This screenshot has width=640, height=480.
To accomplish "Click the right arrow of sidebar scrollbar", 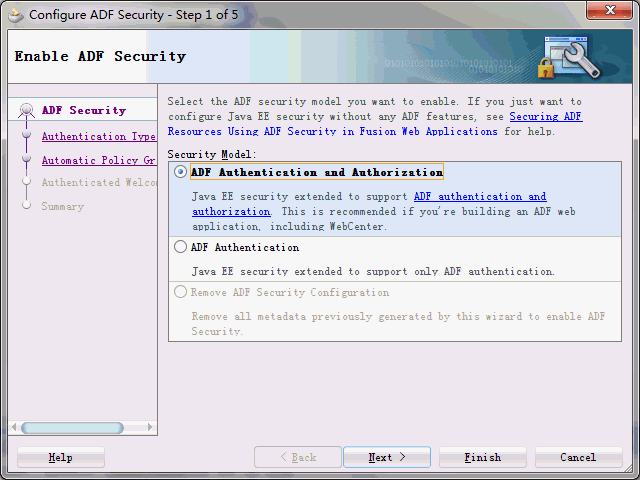I will tap(150, 427).
